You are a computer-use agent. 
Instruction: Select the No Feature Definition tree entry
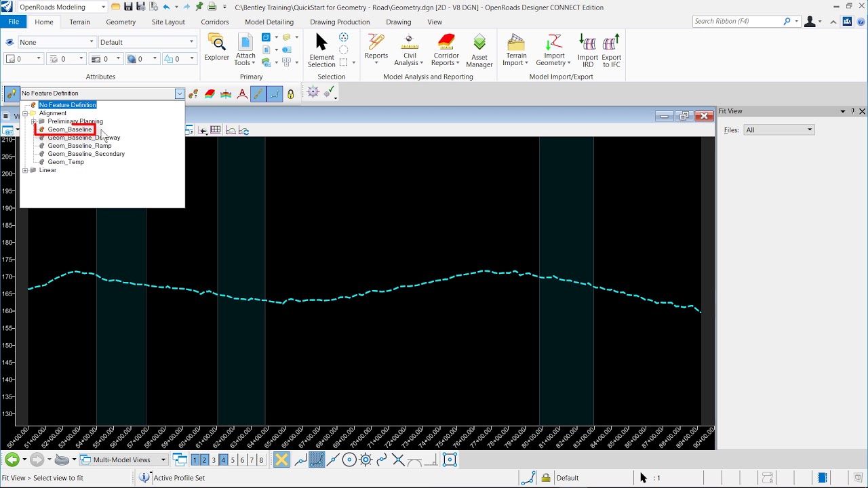pyautogui.click(x=67, y=105)
